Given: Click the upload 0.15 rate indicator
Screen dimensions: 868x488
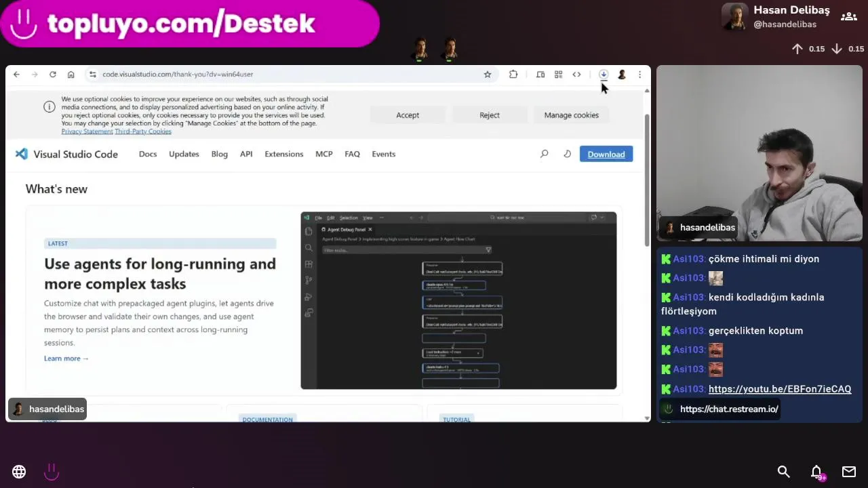Looking at the screenshot, I should coord(808,49).
